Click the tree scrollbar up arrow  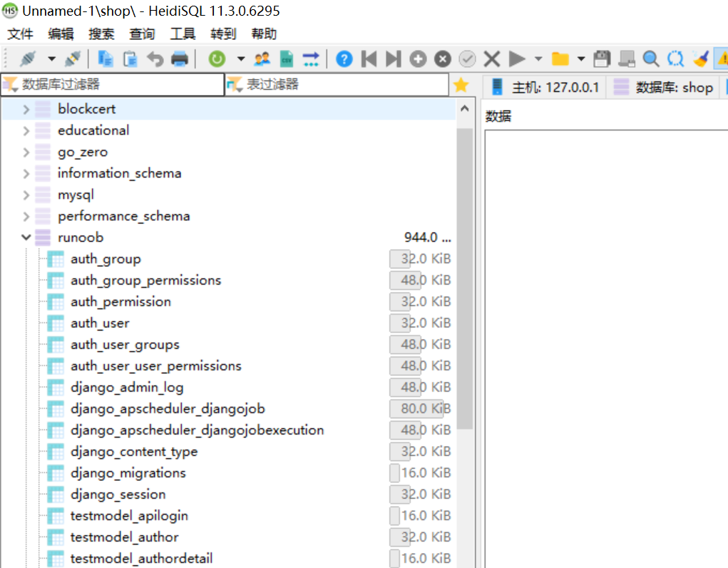465,108
